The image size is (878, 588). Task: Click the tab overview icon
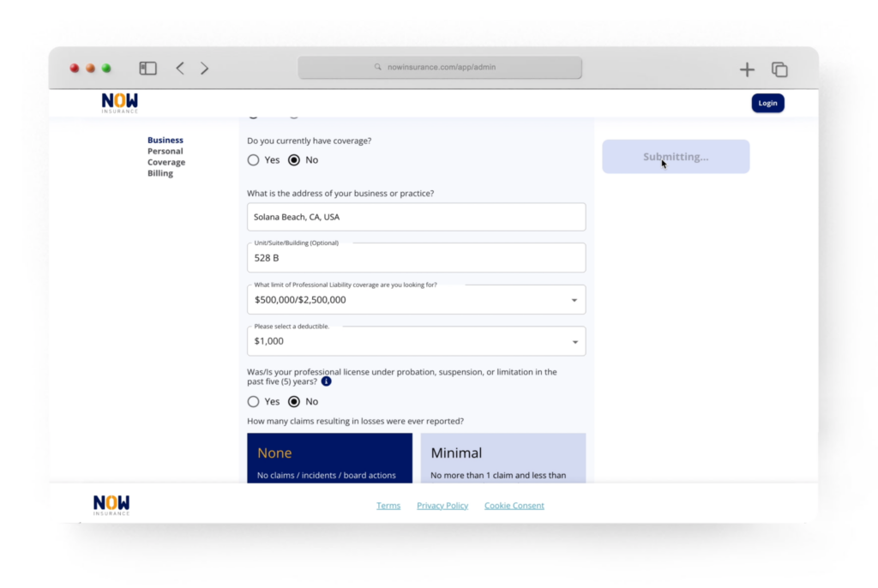[x=779, y=69]
